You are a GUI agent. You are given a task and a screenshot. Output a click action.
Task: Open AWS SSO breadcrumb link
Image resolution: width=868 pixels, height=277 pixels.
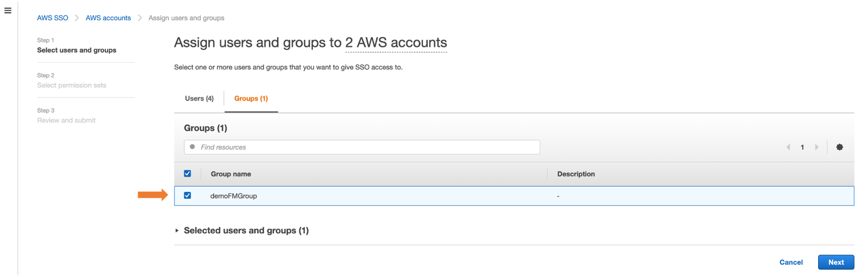coord(52,18)
